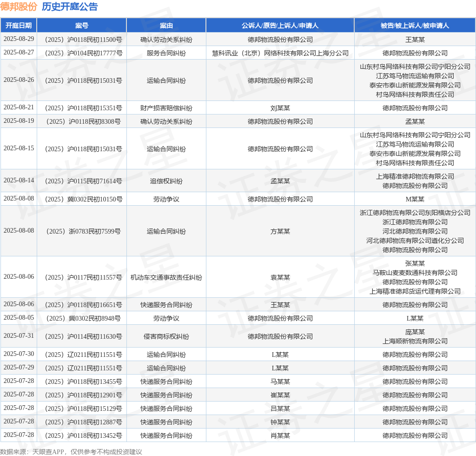
Task: Click defendant 孟某某 in the 2025-08-19 row
Action: 415,121
